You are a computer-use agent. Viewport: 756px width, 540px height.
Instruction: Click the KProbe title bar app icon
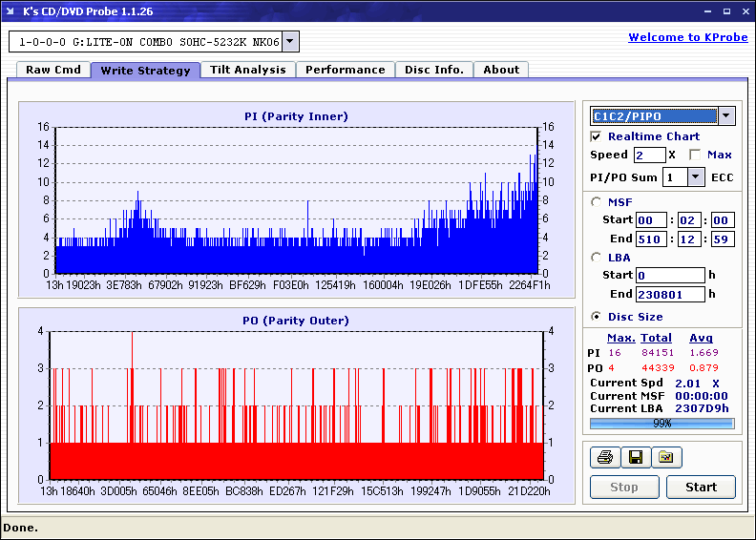click(11, 11)
